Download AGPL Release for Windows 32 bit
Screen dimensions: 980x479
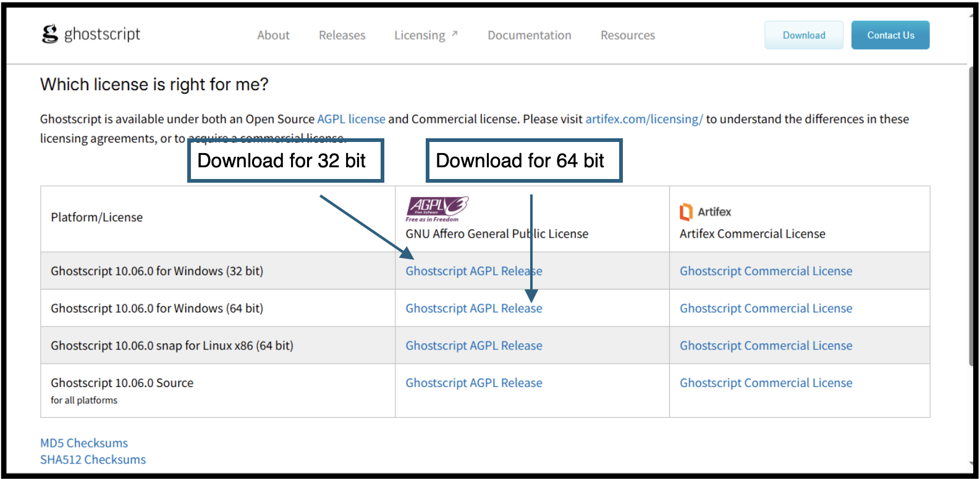[x=473, y=271]
